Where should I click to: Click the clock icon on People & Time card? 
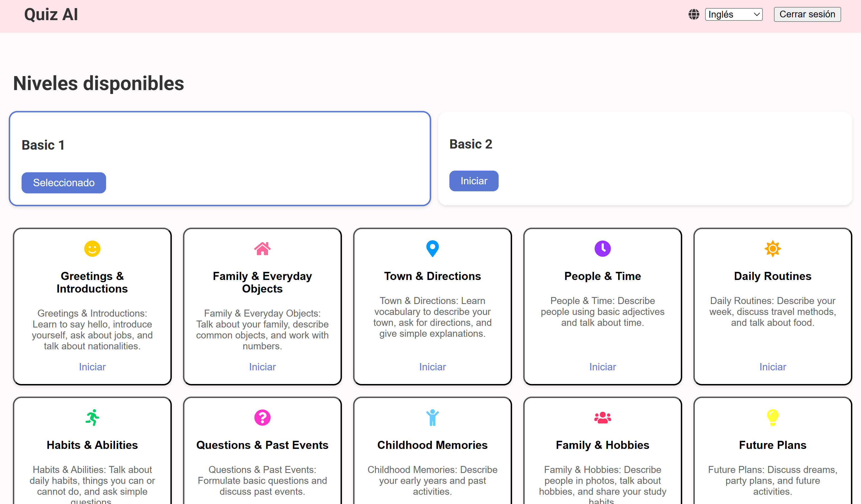click(602, 249)
